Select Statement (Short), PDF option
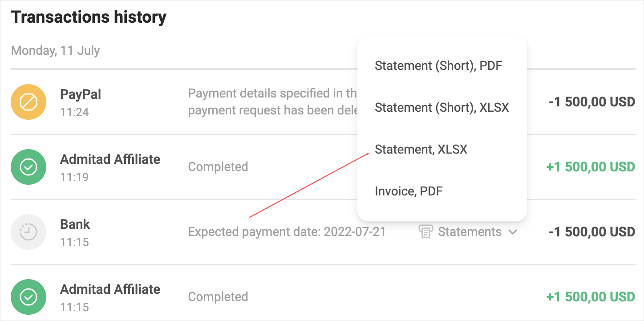This screenshot has width=644, height=321. point(438,66)
